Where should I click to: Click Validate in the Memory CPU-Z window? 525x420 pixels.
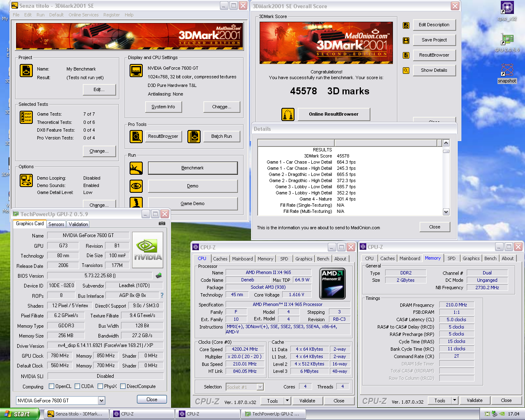tap(475, 400)
